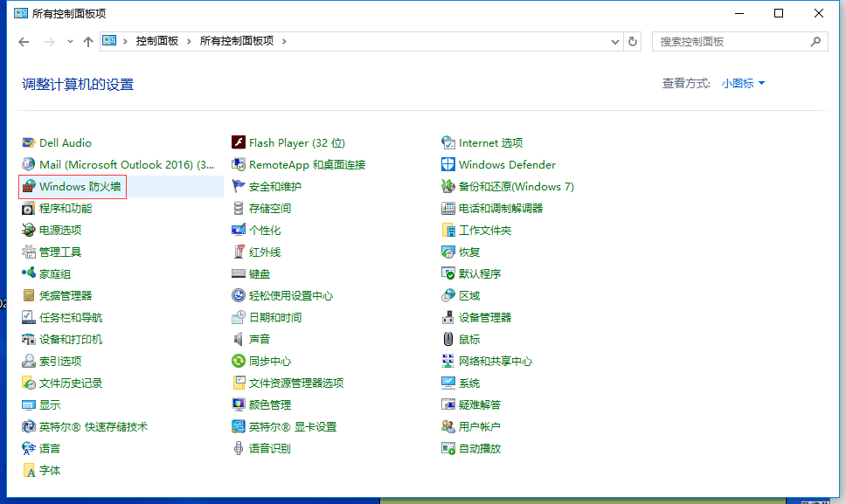Viewport: 846px width, 504px height.
Task: Click the refresh button next to address bar
Action: [634, 41]
